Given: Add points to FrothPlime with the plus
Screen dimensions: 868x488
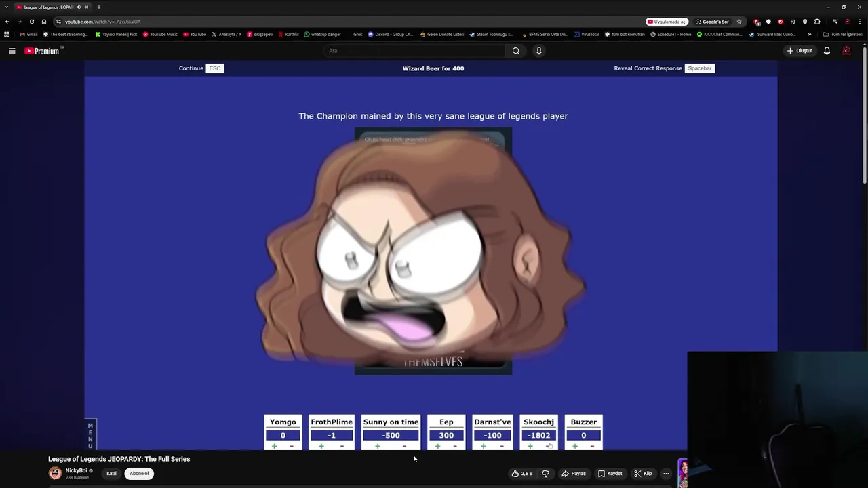Looking at the screenshot, I should coord(321,446).
